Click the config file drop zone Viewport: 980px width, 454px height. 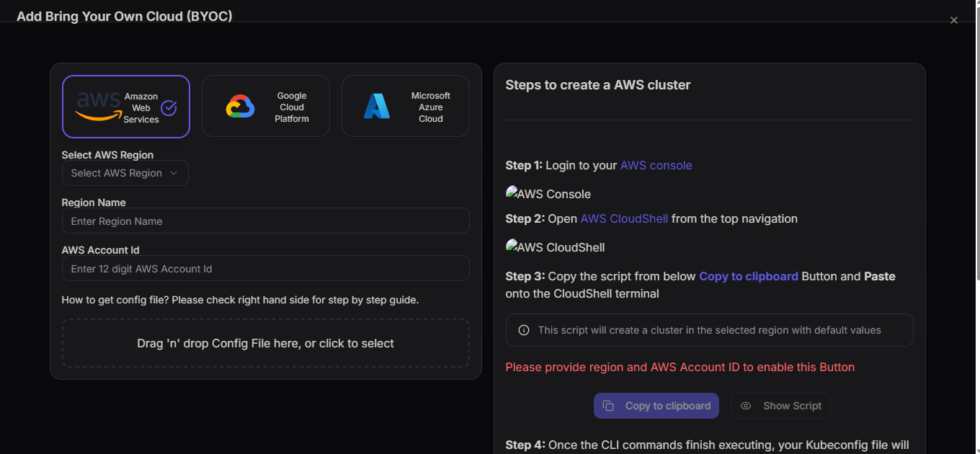[x=266, y=344]
